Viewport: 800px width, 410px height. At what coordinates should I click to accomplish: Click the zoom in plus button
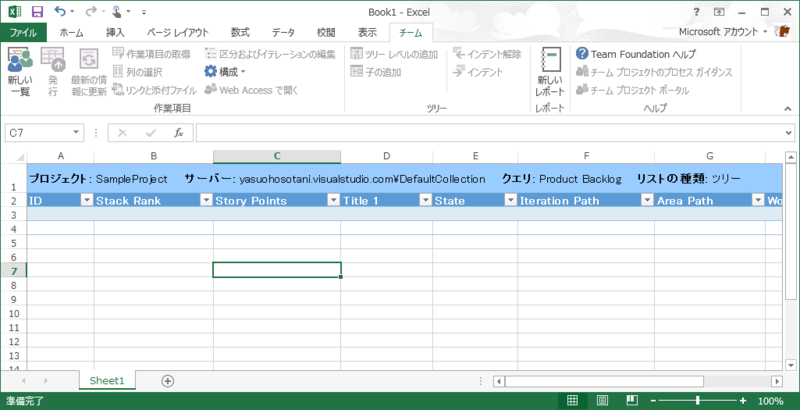[x=743, y=401]
